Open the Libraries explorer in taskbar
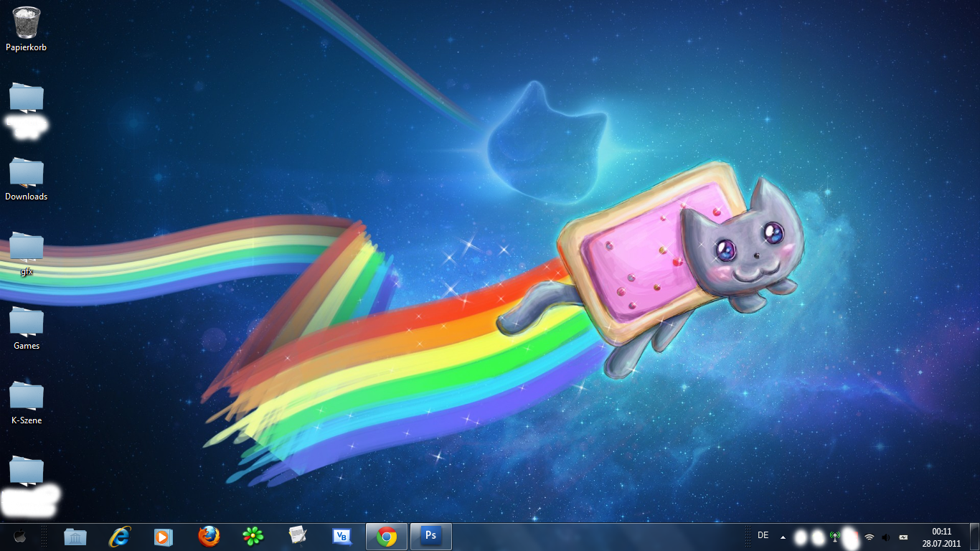 (75, 536)
